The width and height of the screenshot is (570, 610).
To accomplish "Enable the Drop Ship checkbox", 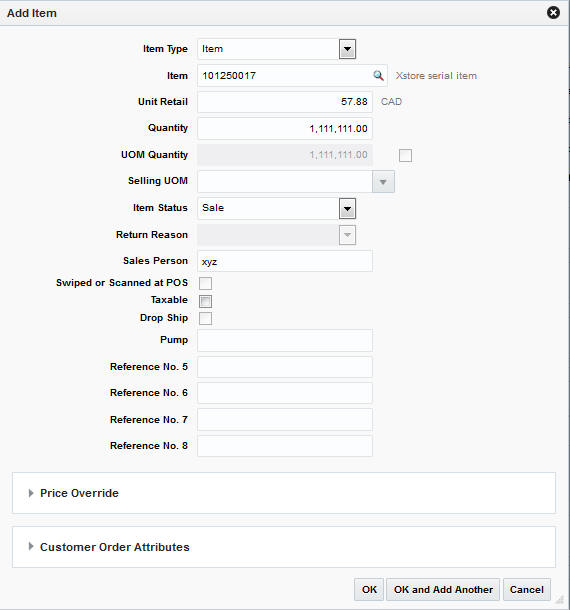I will (205, 318).
